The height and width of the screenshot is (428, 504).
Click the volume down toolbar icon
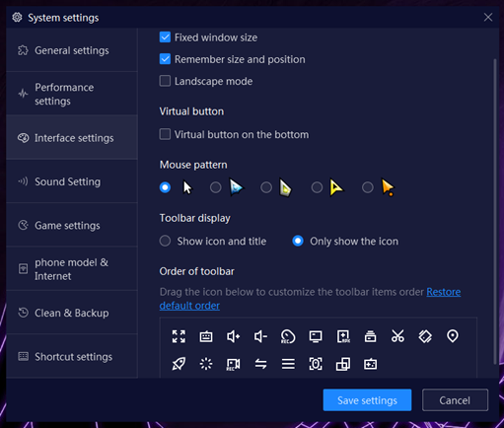pos(260,336)
